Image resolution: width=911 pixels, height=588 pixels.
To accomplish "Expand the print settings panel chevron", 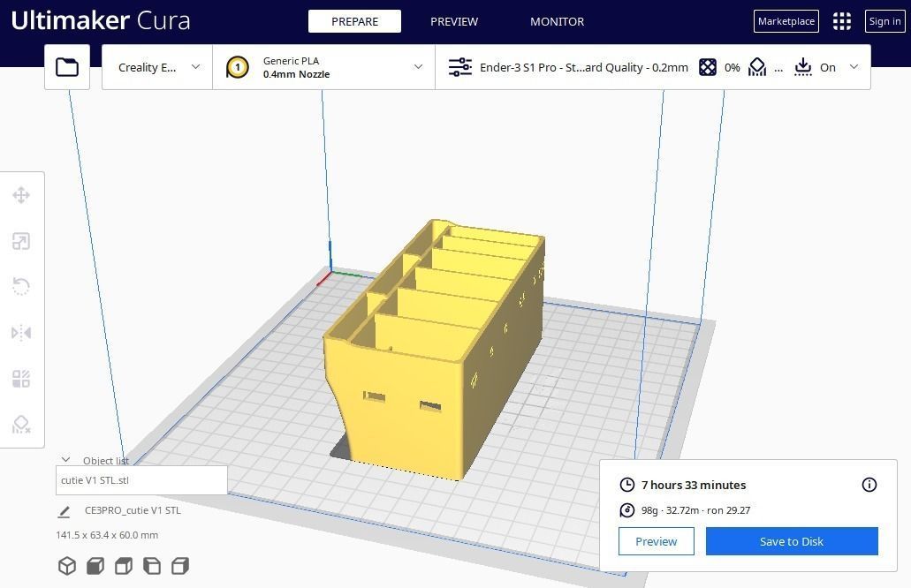I will 854,67.
